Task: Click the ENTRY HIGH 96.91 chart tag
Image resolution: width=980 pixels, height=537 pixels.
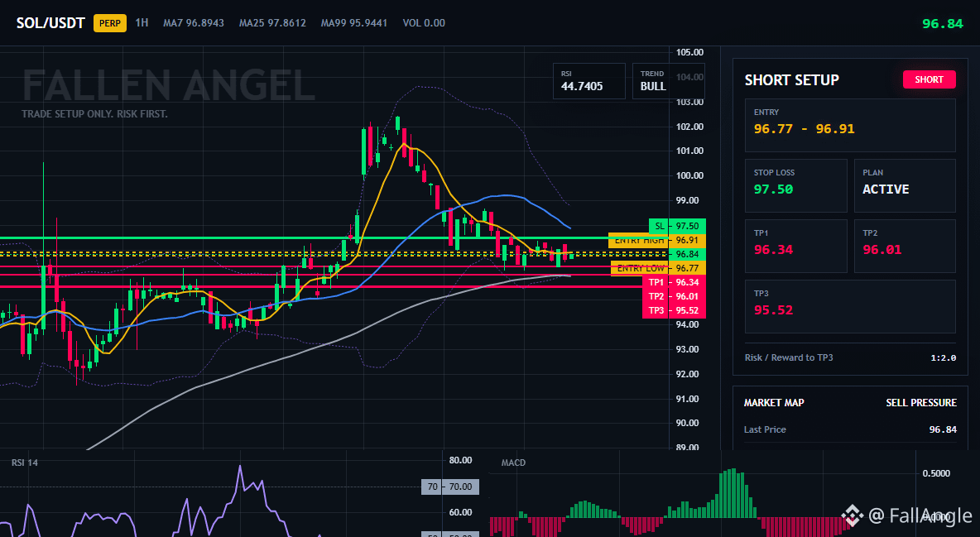Action: 657,240
